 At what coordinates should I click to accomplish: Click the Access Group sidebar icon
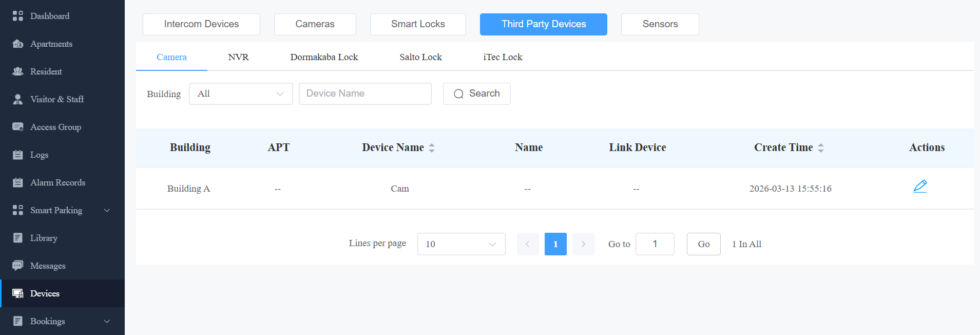[x=18, y=127]
